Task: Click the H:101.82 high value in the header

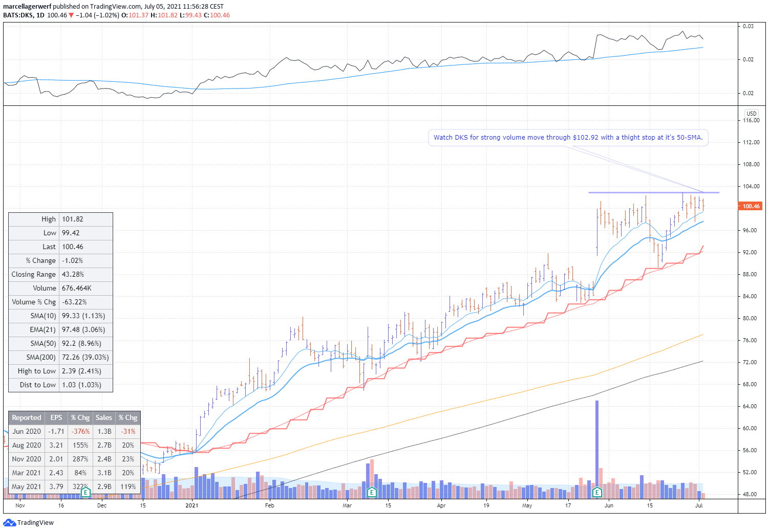Action: click(164, 15)
